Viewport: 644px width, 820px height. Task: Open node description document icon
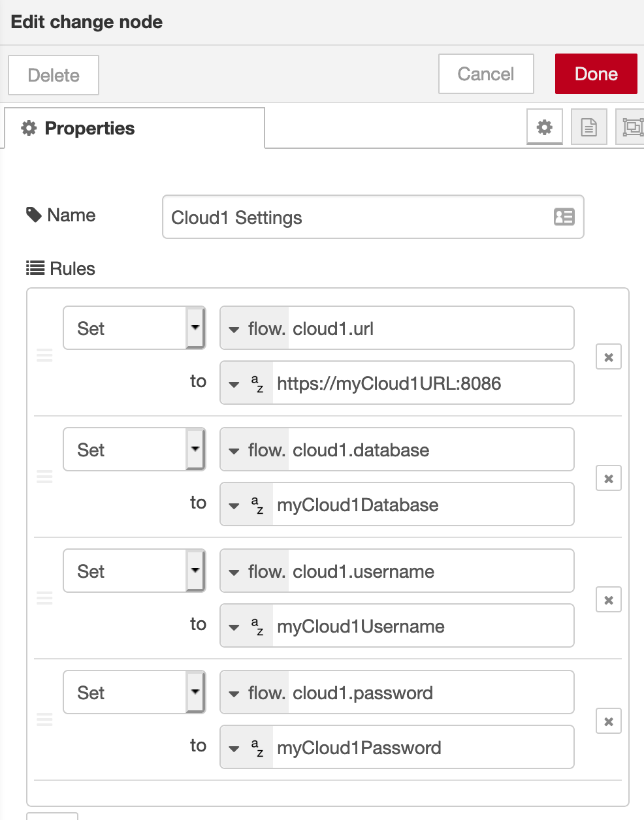click(588, 127)
